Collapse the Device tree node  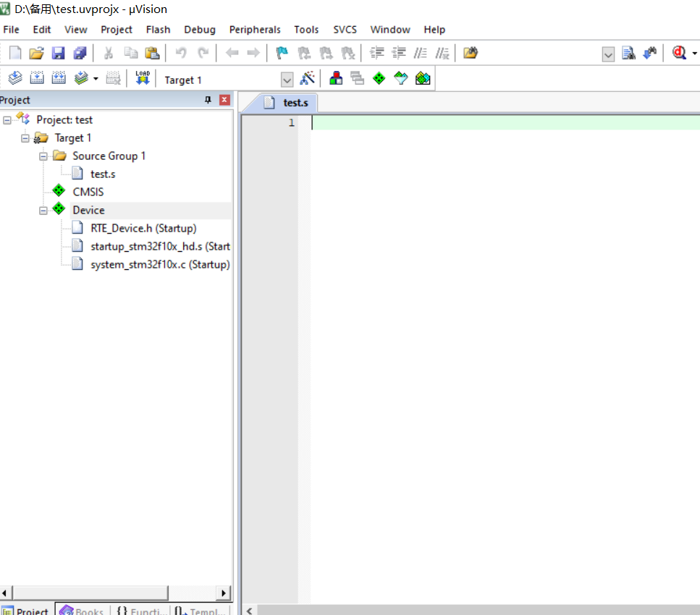tap(43, 211)
